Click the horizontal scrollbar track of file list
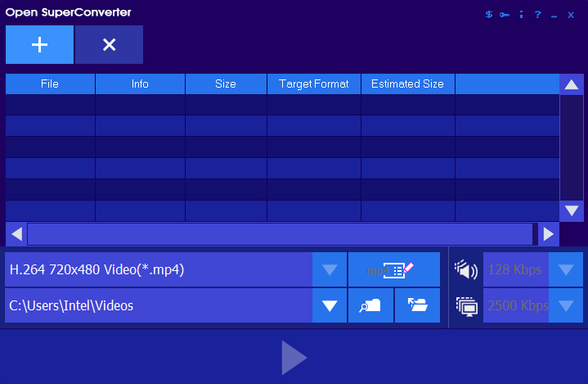 click(x=281, y=234)
